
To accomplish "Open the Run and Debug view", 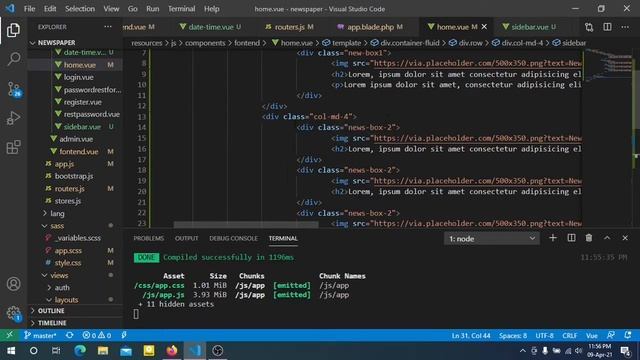I will tap(13, 118).
